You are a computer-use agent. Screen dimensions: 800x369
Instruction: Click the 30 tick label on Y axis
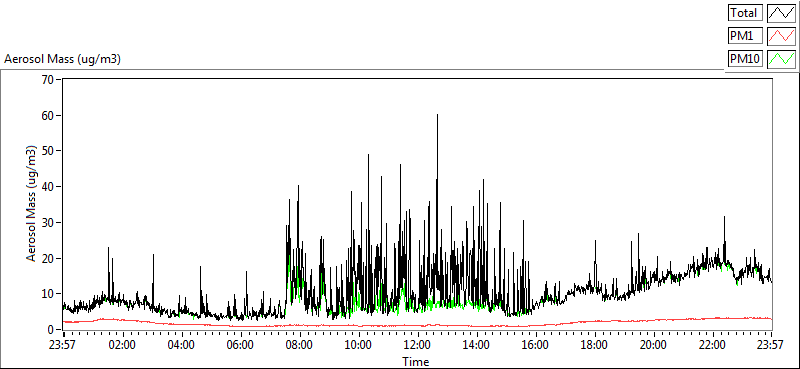(x=50, y=223)
